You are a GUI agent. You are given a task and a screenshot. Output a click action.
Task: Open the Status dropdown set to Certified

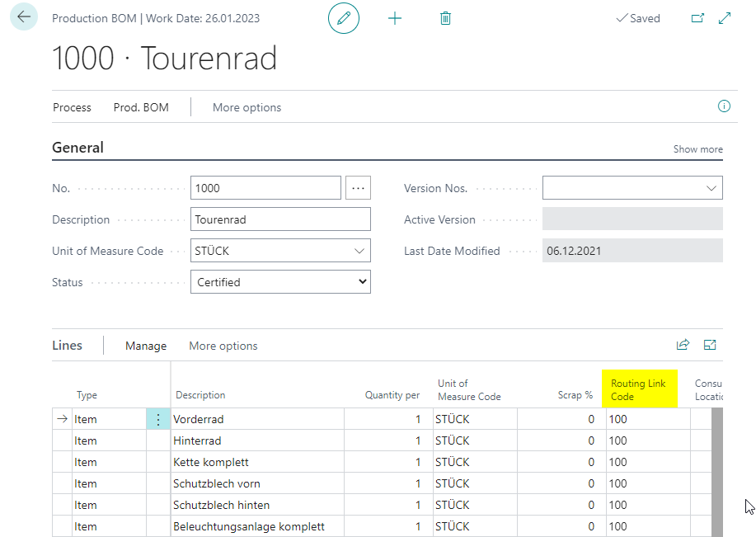point(280,282)
